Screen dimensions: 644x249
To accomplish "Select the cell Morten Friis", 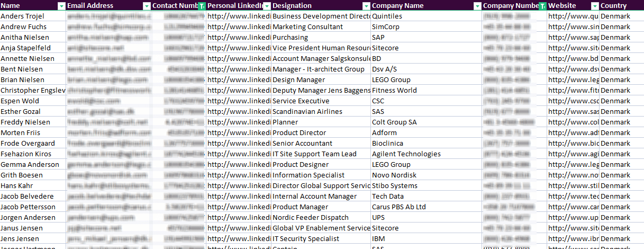I will click(x=33, y=133).
